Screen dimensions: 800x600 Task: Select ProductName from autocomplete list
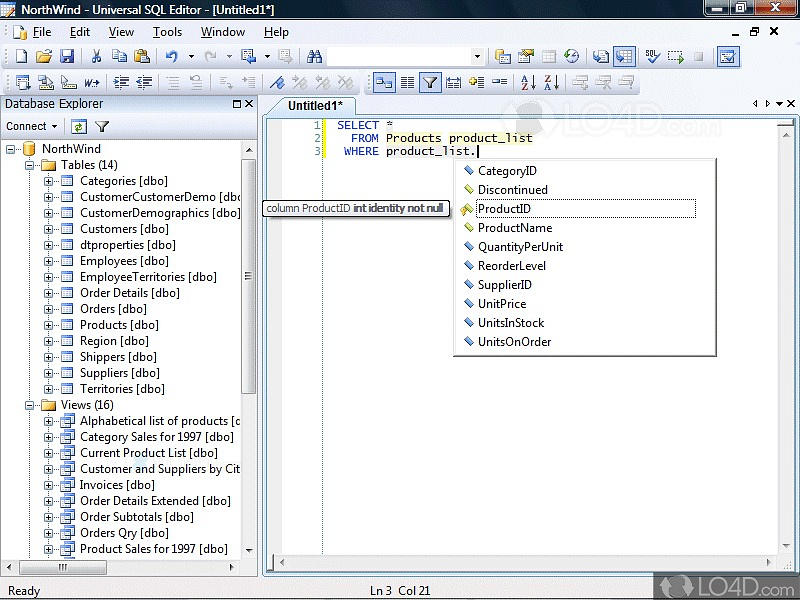[514, 228]
